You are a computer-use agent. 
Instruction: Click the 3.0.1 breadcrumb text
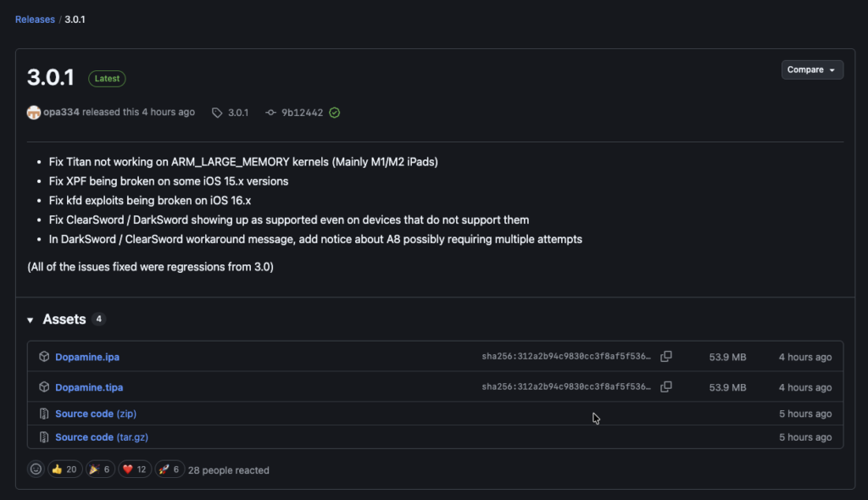75,19
